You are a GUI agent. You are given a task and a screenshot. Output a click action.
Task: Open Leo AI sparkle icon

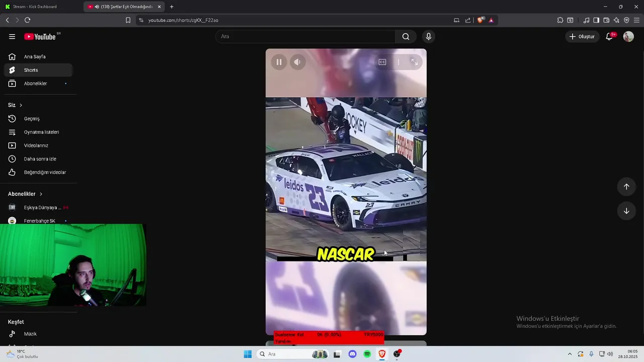pyautogui.click(x=616, y=20)
